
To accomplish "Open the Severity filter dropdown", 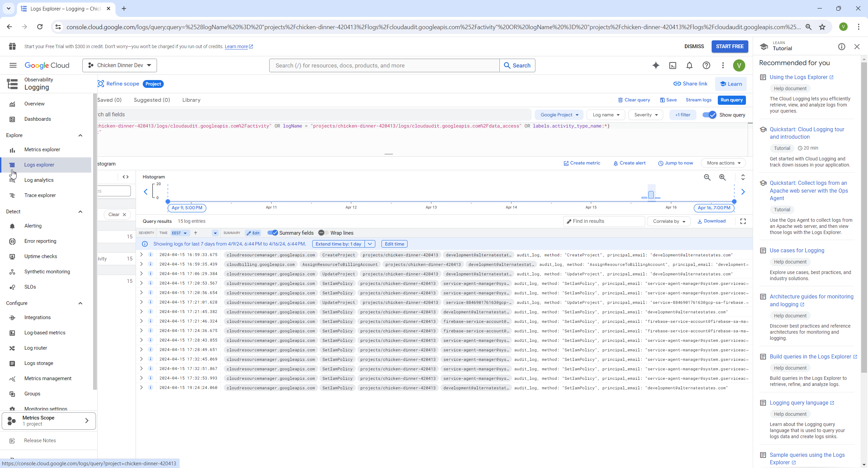I will point(646,115).
